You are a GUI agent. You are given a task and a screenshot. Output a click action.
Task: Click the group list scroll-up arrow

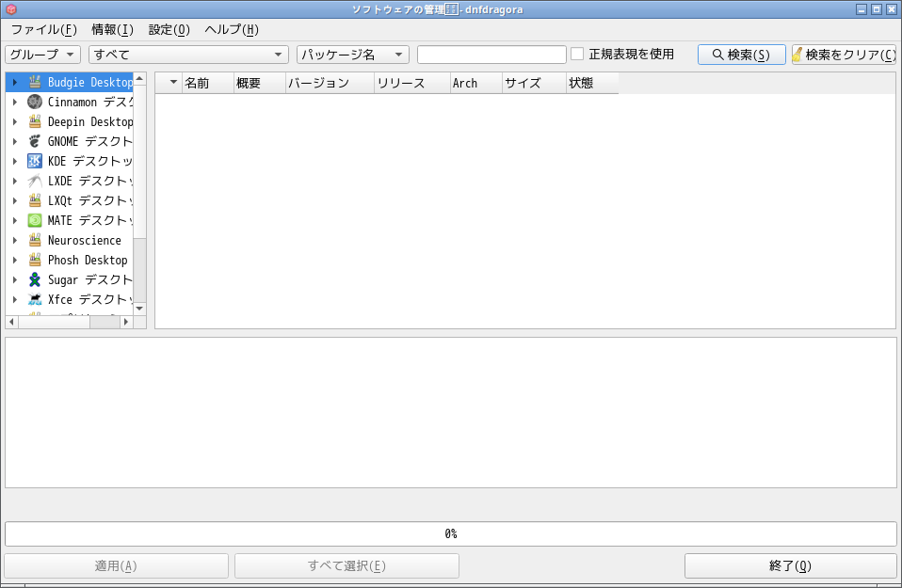pyautogui.click(x=139, y=79)
